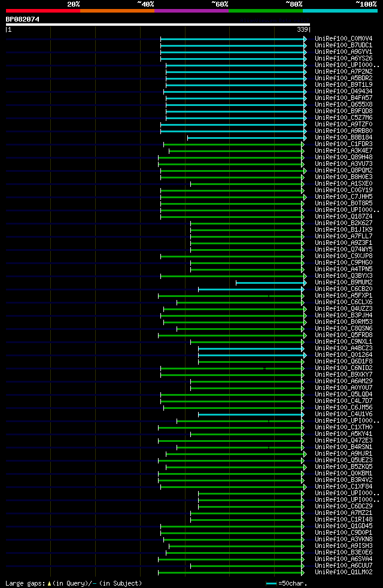Select the UniRef100_C1XF84 label
This screenshot has width=383, height=588.
pos(344,487)
